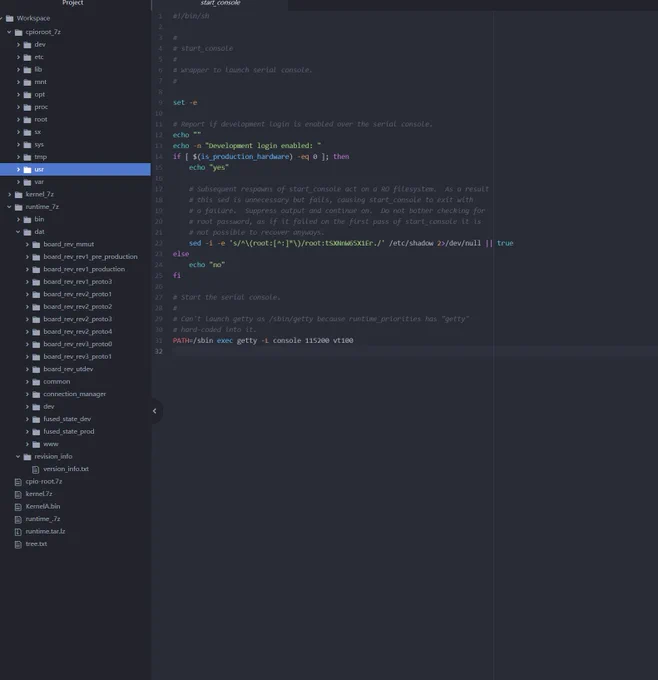The height and width of the screenshot is (680, 658).
Task: Click the proc folder icon
Action: pos(27,107)
